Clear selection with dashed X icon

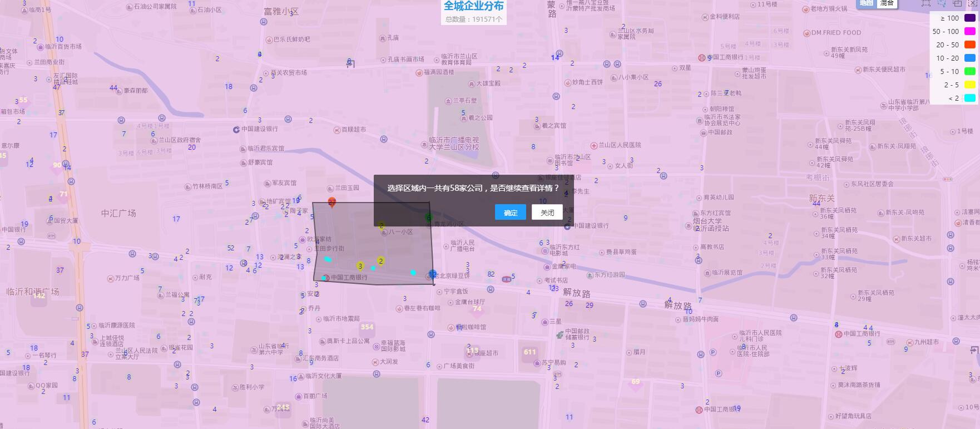tap(973, 3)
